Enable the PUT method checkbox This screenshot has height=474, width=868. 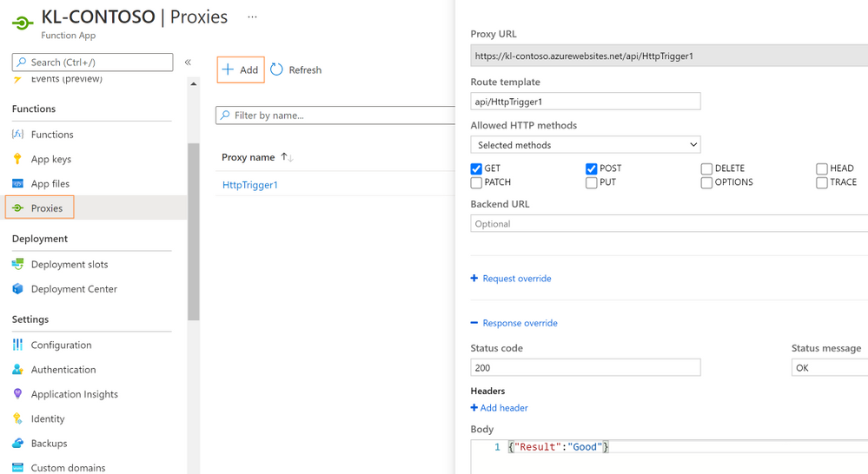pos(591,182)
